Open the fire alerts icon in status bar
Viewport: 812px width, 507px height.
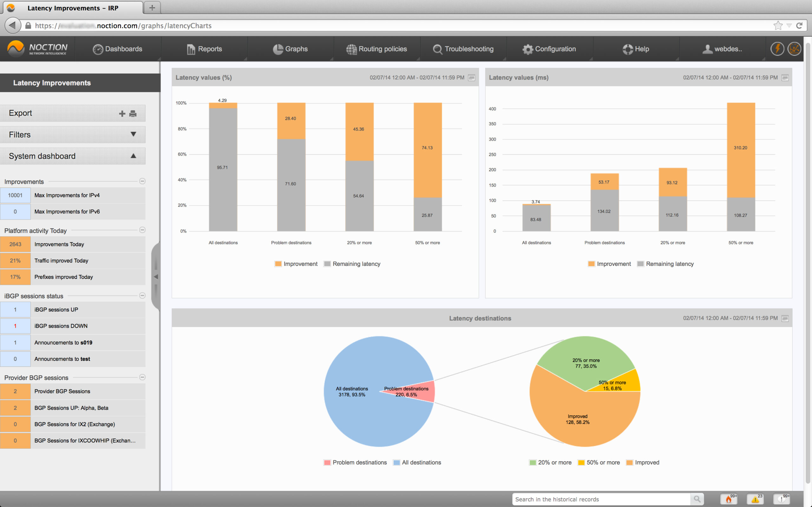point(729,499)
